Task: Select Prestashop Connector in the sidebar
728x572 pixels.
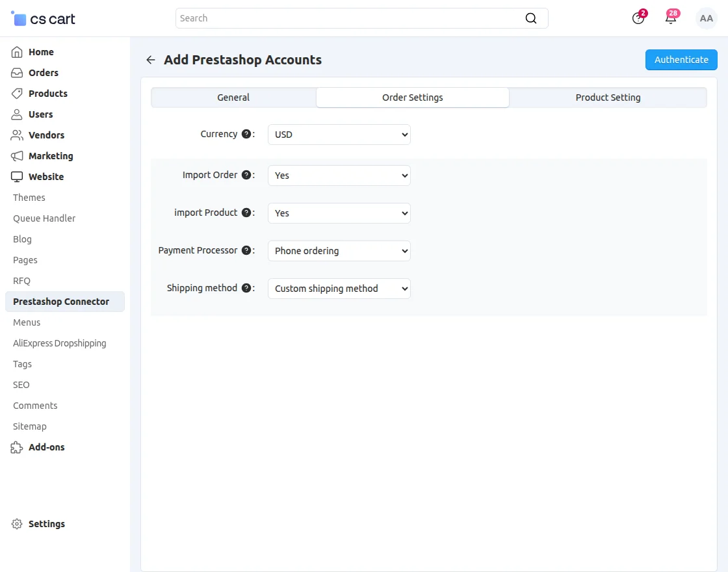Action: point(60,302)
